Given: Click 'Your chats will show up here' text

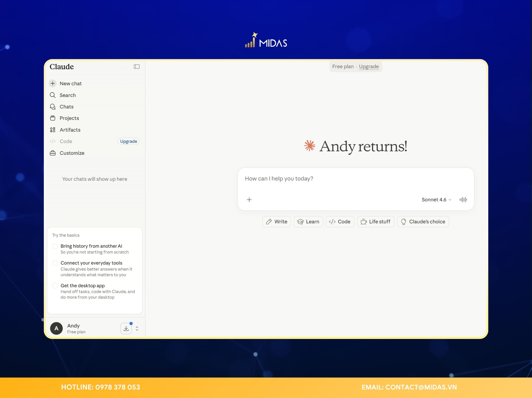Looking at the screenshot, I should click(x=94, y=179).
